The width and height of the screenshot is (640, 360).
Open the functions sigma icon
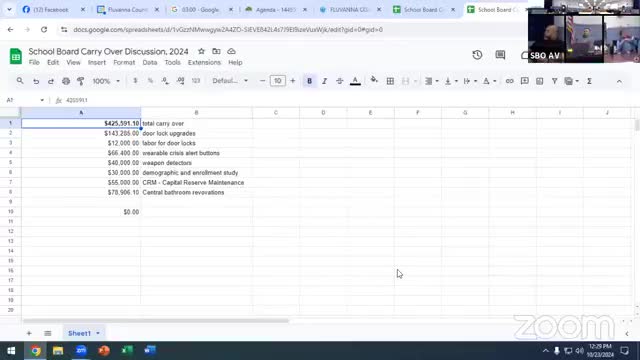click(589, 81)
